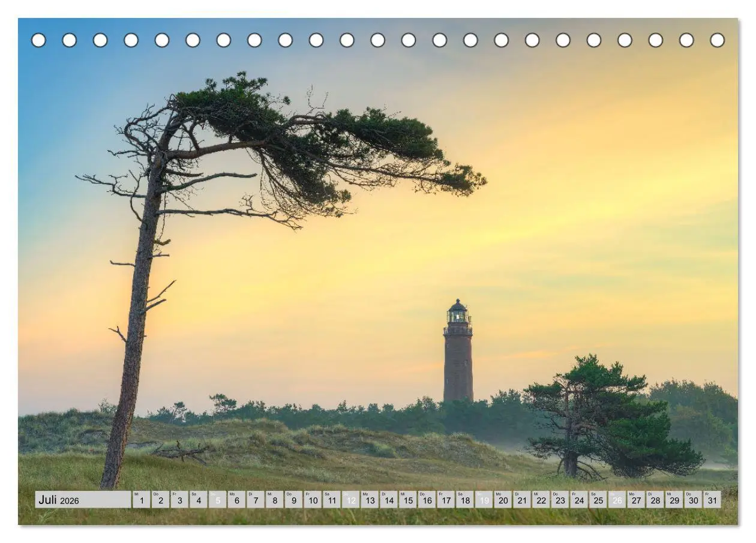Select day 20 (Mo) cell
Image resolution: width=756 pixels, height=543 pixels.
pos(503,500)
